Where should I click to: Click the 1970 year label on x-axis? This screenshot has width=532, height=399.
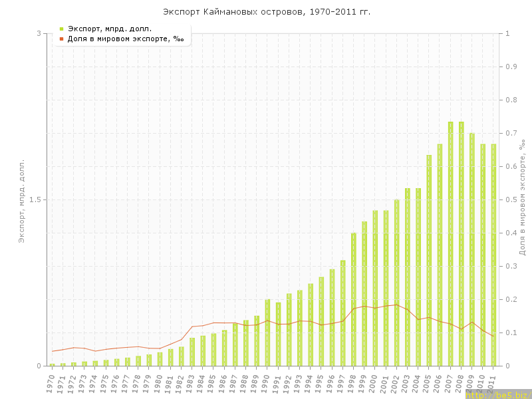(x=51, y=384)
